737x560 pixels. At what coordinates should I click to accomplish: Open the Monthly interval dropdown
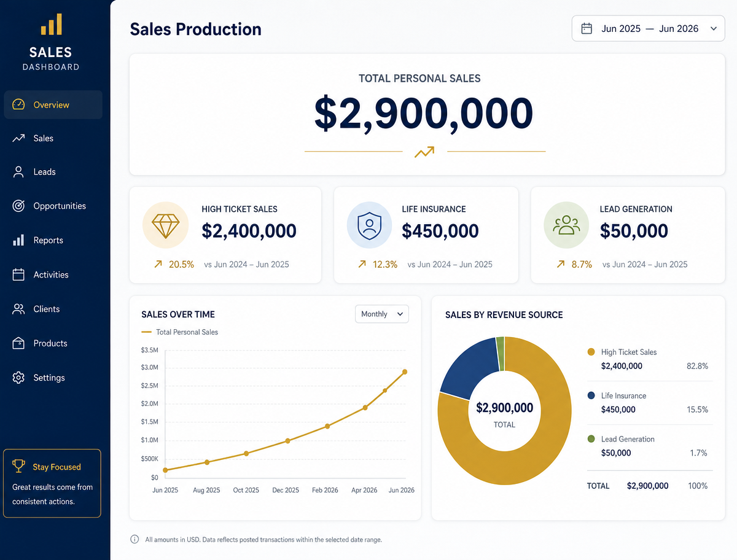[381, 314]
